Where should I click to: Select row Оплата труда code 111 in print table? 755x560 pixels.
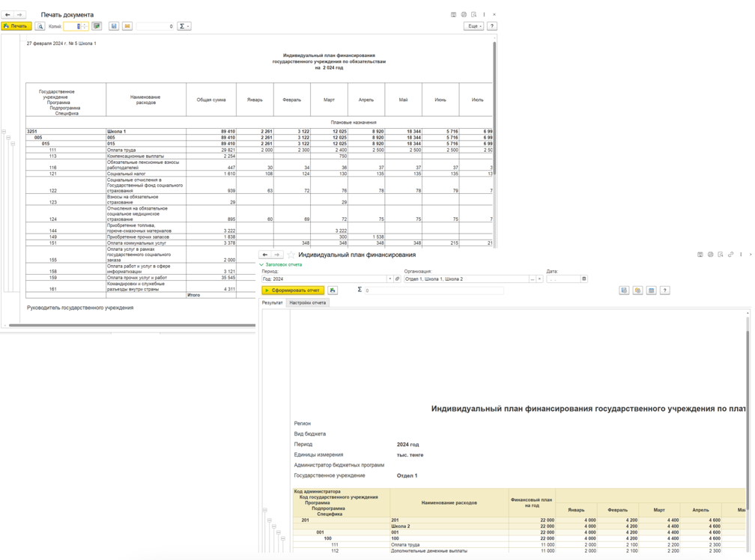(259, 150)
